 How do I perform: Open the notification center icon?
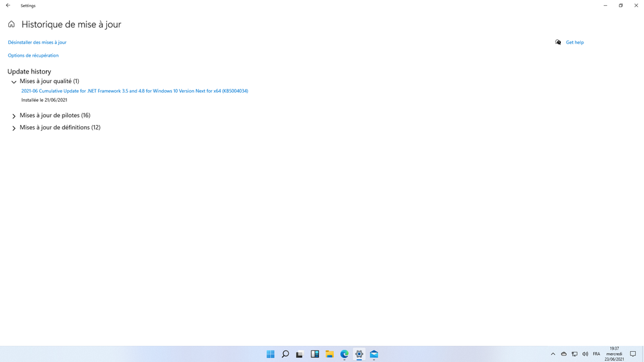pyautogui.click(x=633, y=354)
